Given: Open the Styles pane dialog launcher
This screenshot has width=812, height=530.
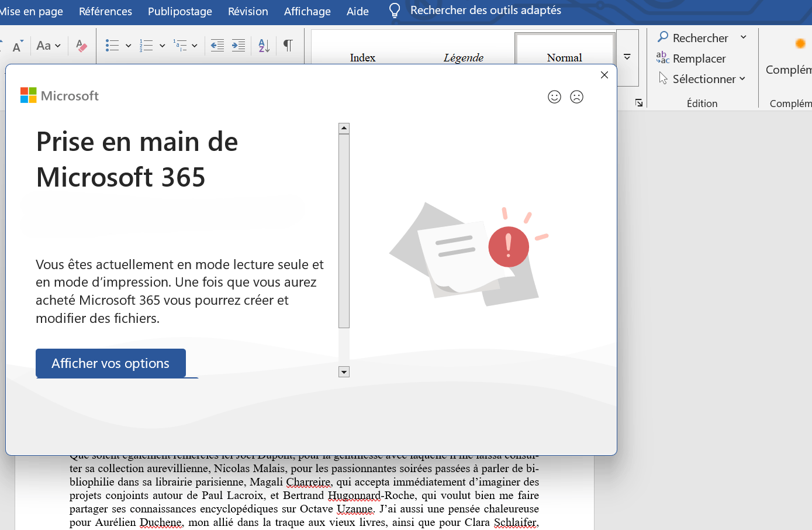Looking at the screenshot, I should coord(639,103).
